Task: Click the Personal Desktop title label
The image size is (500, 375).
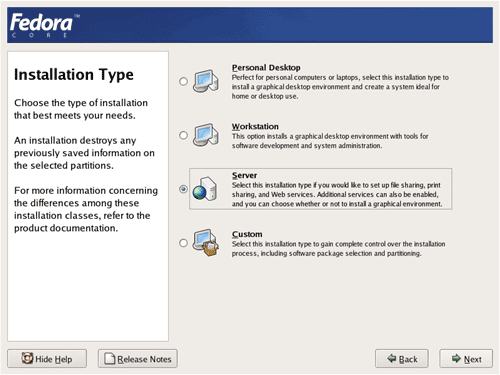Action: 266,68
